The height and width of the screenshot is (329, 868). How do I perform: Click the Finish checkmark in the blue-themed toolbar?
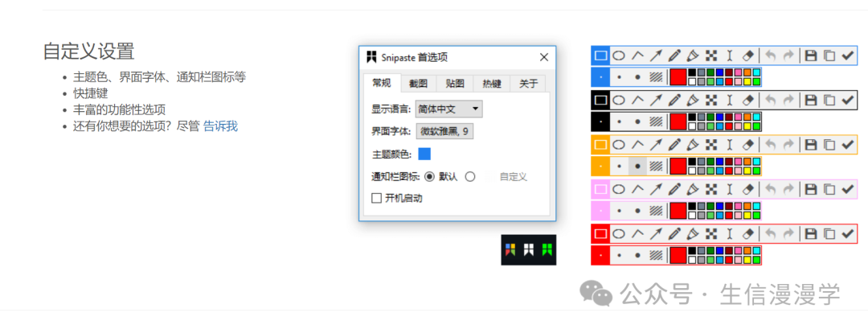tap(848, 56)
